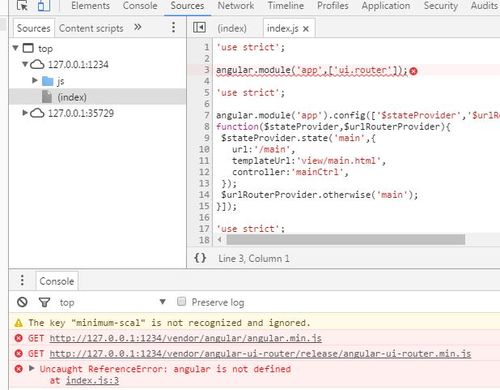Screen dimensions: 500x390
Task: Click error icon beside Uncaught ReferenceError
Action: (x=19, y=369)
